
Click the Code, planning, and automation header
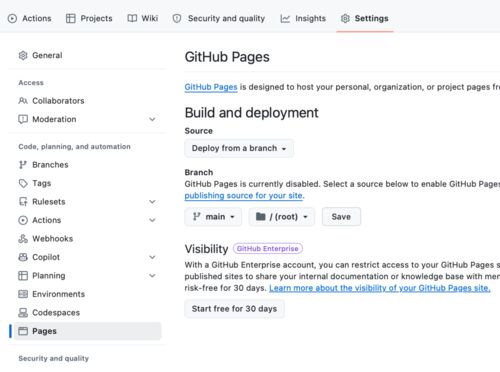pos(75,147)
